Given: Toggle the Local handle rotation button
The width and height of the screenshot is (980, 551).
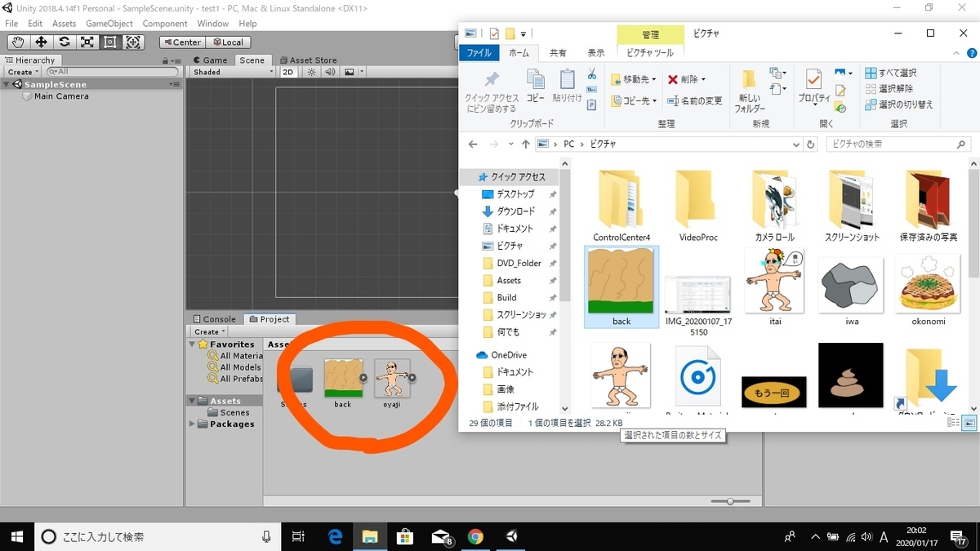Looking at the screenshot, I should (x=228, y=42).
